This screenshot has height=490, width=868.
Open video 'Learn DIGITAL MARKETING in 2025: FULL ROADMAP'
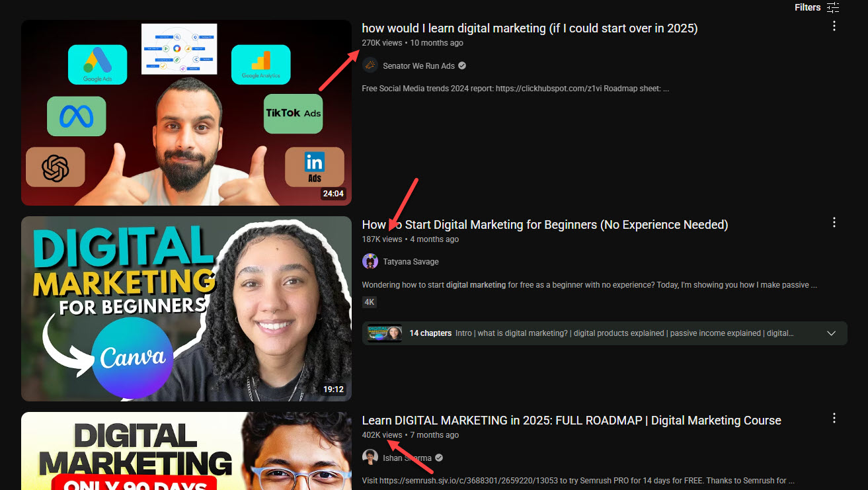pos(571,421)
